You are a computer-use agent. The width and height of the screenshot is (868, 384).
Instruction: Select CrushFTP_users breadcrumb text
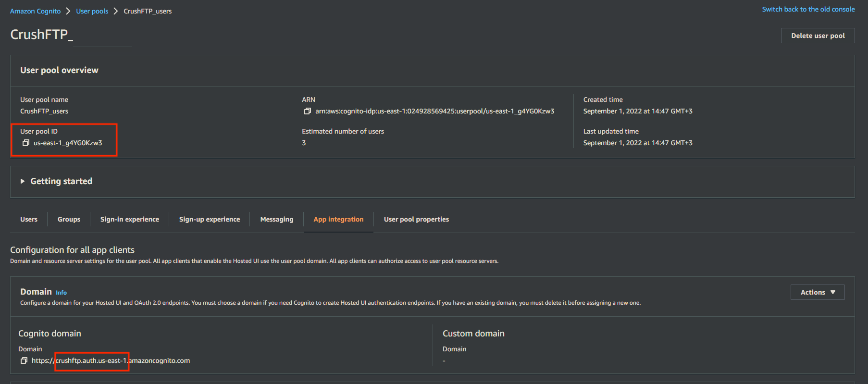[x=148, y=11]
